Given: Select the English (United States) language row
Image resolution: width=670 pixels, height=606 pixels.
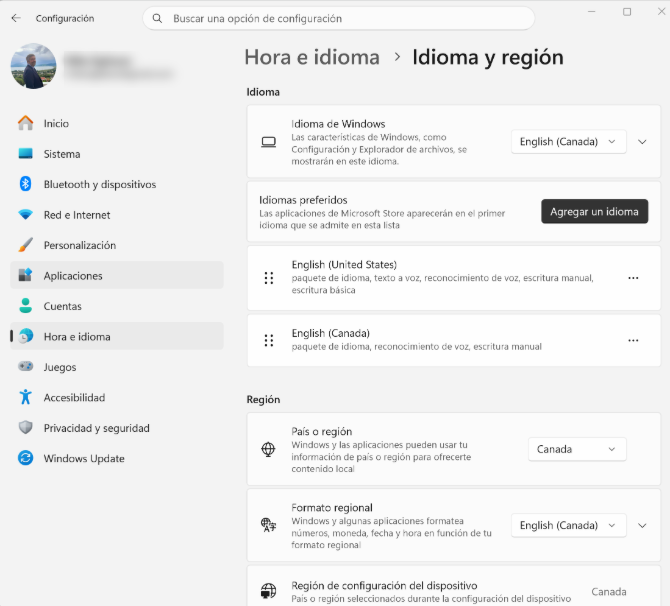Looking at the screenshot, I should 454,278.
